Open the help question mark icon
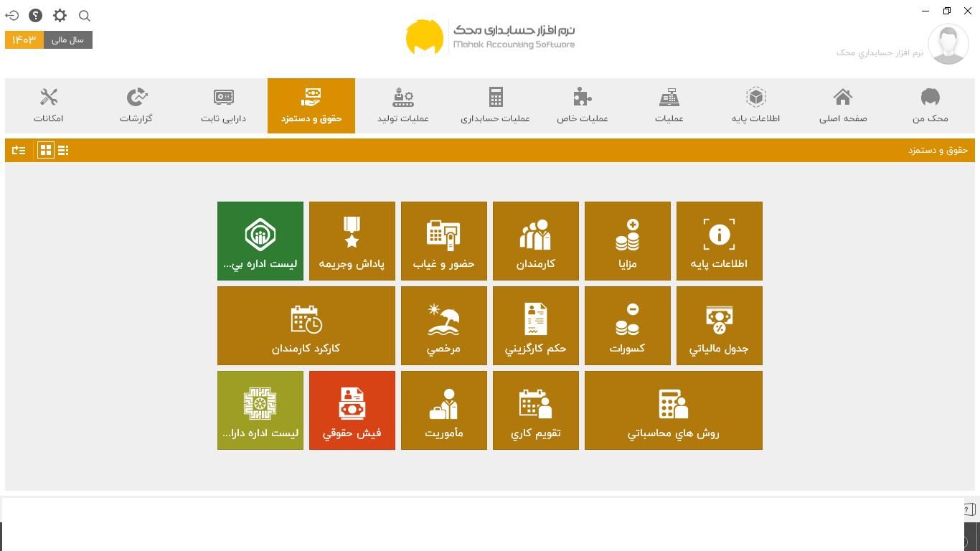 click(x=35, y=15)
